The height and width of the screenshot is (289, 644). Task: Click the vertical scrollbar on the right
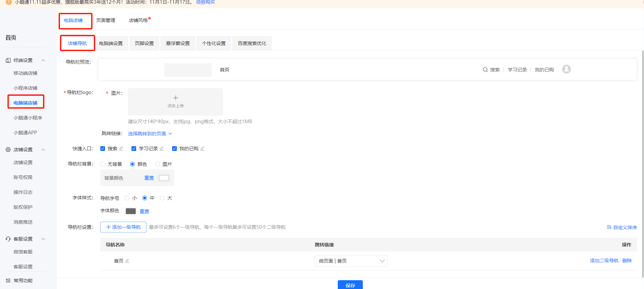(x=643, y=164)
